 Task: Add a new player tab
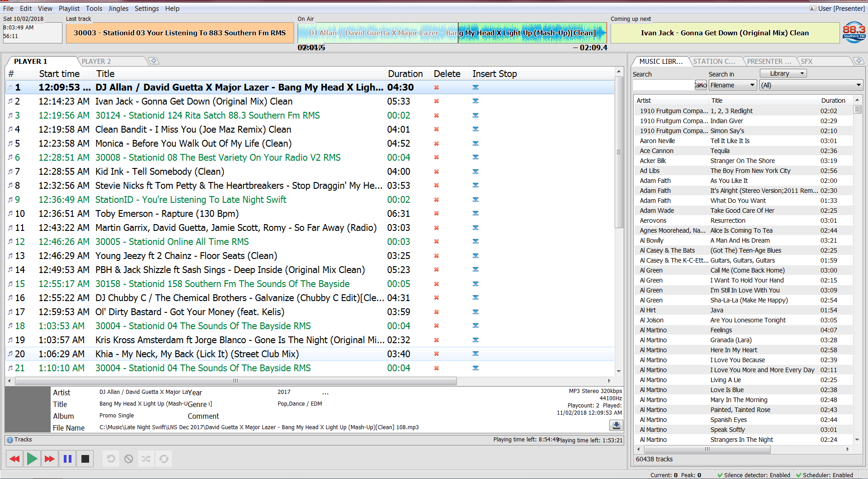[x=154, y=61]
